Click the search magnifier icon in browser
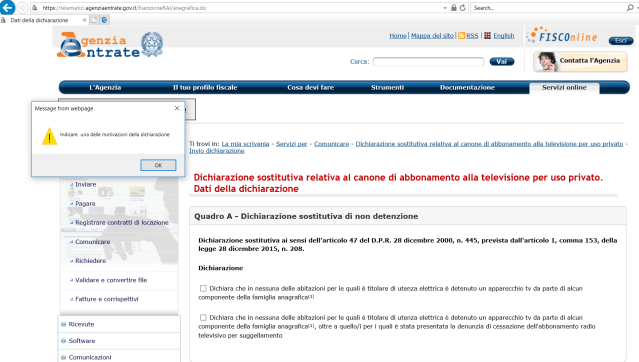Viewport: 639px width, 362px height. (x=630, y=8)
